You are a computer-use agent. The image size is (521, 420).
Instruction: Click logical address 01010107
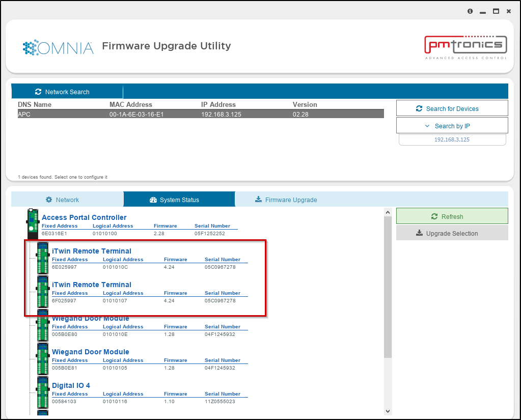(115, 300)
